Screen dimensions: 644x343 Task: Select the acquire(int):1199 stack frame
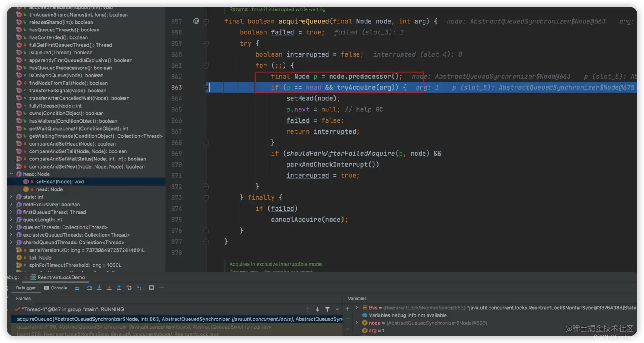pos(177,327)
